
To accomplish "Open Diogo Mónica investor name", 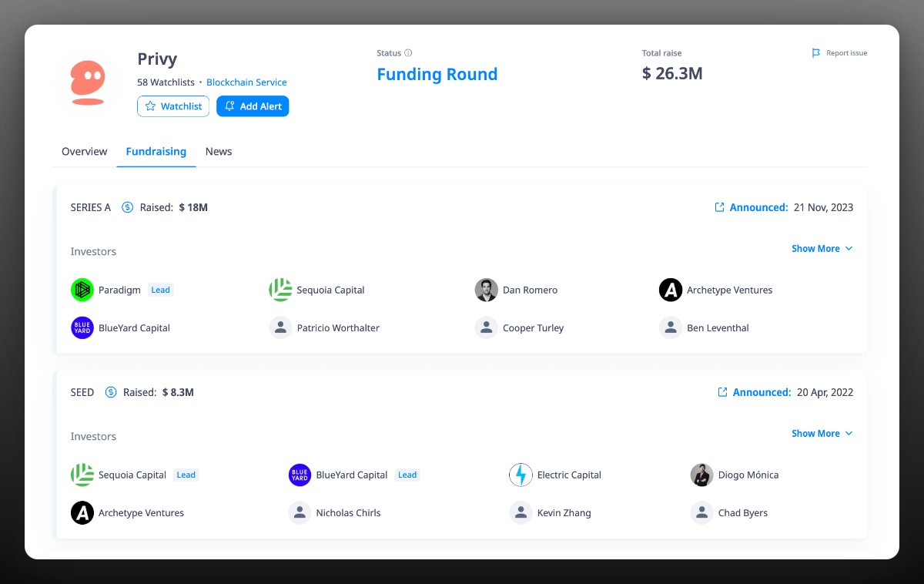I will click(748, 475).
